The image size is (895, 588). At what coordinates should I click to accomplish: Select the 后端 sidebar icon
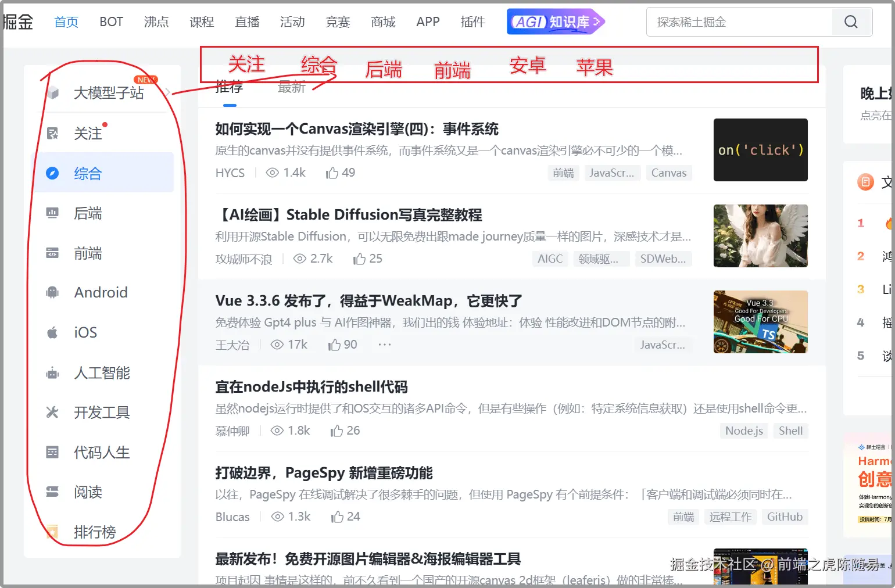52,213
